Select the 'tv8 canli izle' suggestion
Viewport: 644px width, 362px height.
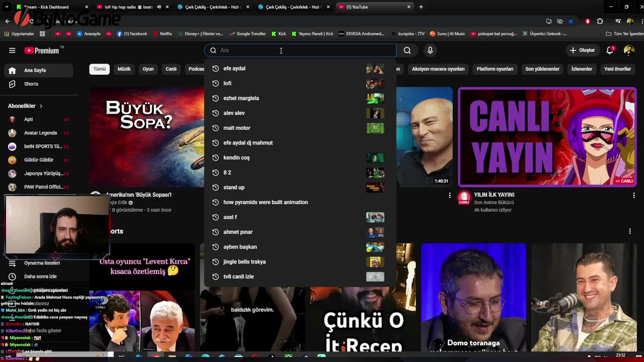300,277
